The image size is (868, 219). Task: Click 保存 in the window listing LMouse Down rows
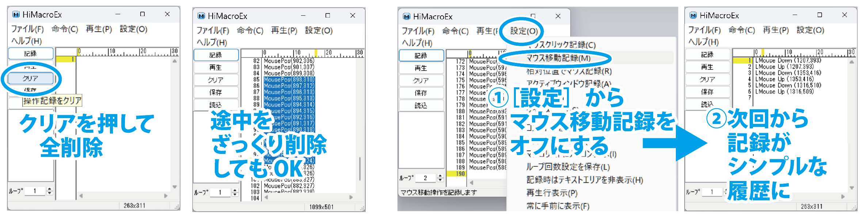click(x=708, y=92)
